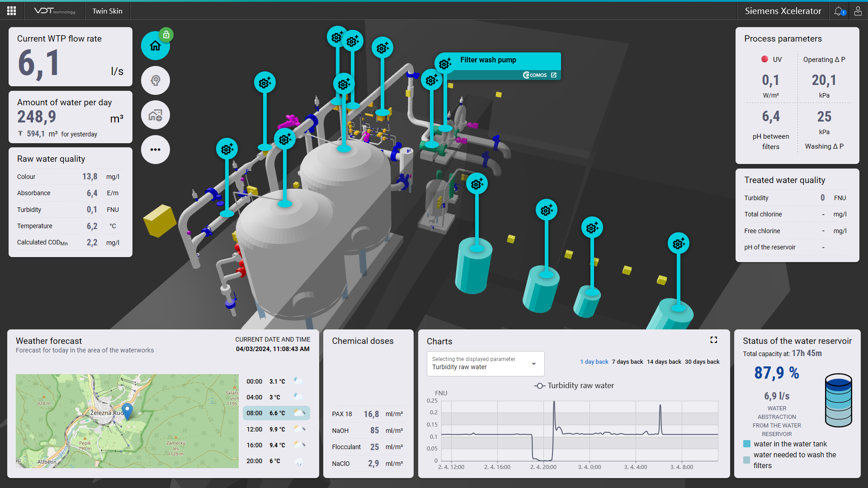Open COMOS link on Filter wash pump
This screenshot has width=868, height=488.
[553, 75]
